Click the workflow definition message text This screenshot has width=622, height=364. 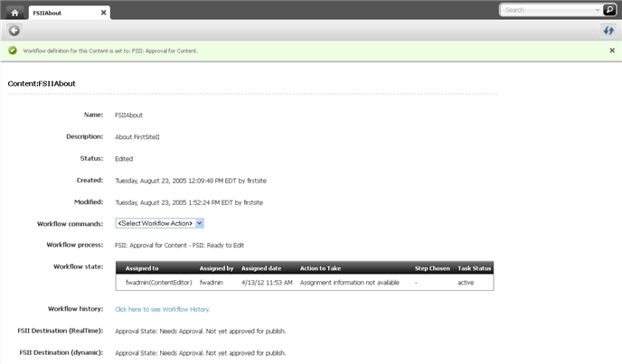110,51
